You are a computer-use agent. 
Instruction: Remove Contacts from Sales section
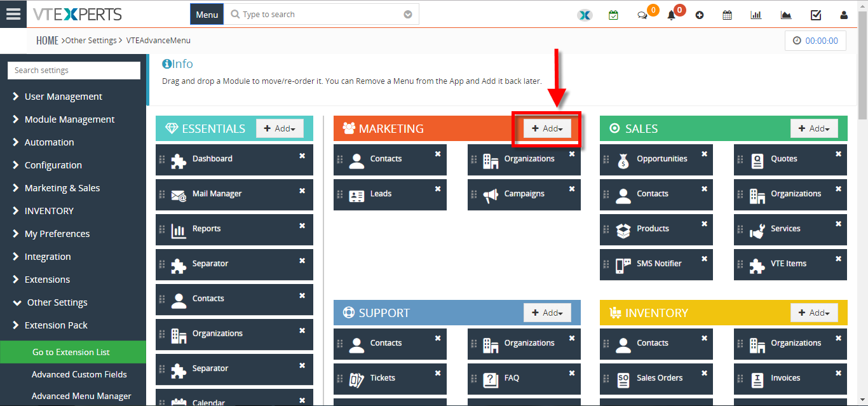705,189
